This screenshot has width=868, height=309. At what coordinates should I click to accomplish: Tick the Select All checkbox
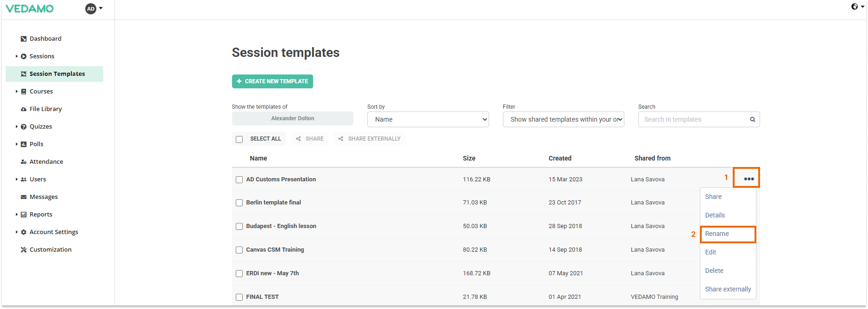pyautogui.click(x=239, y=139)
